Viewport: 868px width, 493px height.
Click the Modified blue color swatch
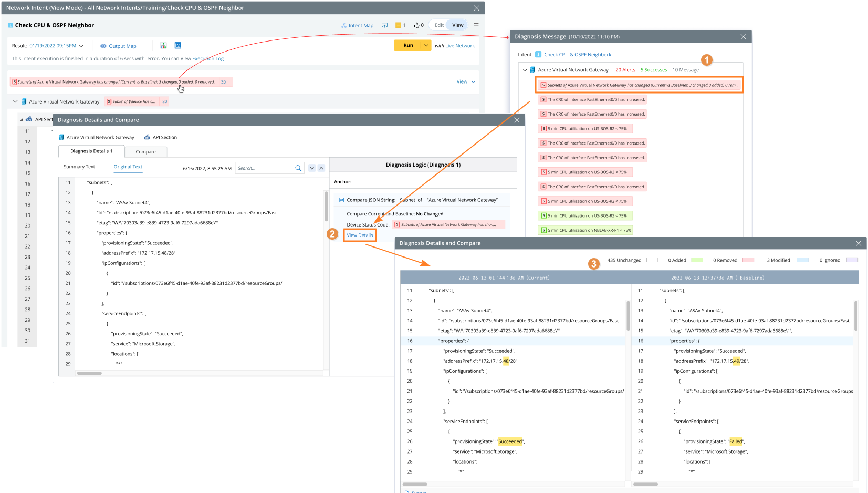pyautogui.click(x=802, y=260)
